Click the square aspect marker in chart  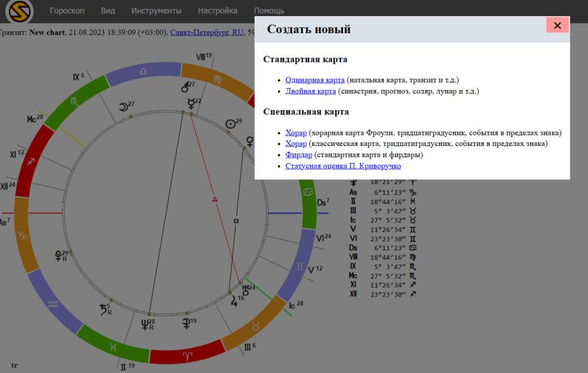coord(236,221)
